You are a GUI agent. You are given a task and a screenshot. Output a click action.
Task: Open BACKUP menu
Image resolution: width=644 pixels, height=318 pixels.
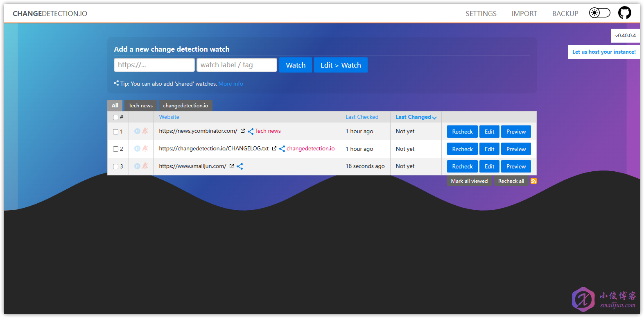[x=565, y=14]
